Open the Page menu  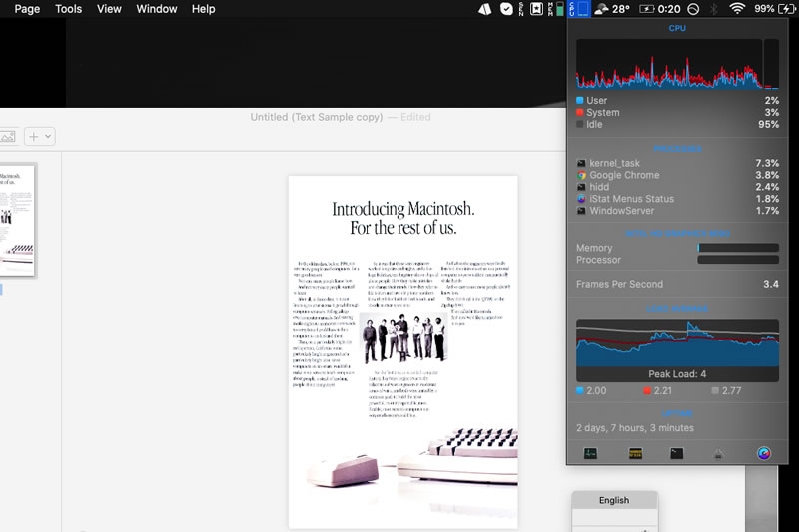27,9
